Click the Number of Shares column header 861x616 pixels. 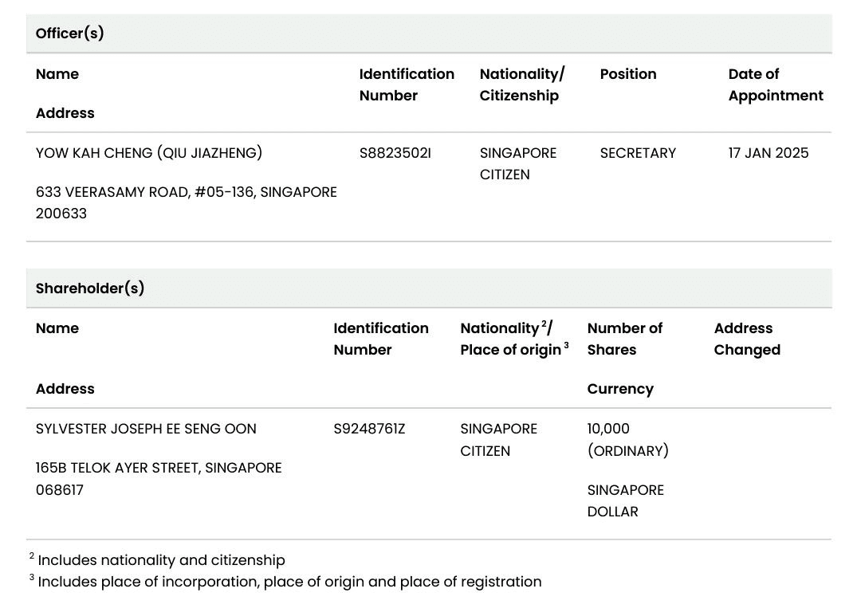(624, 339)
